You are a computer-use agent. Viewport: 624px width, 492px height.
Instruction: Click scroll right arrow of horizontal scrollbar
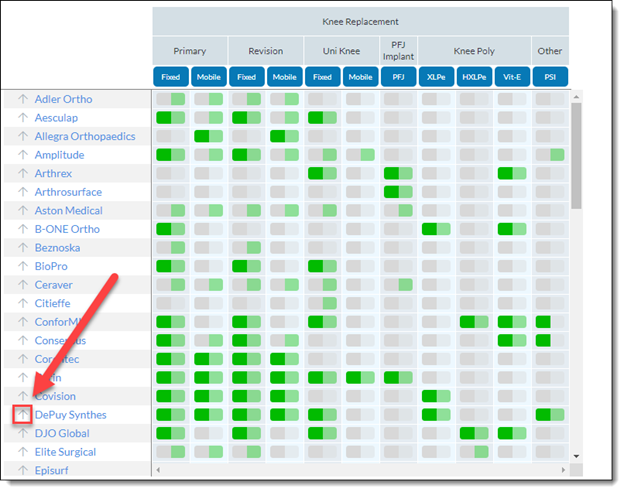point(563,470)
